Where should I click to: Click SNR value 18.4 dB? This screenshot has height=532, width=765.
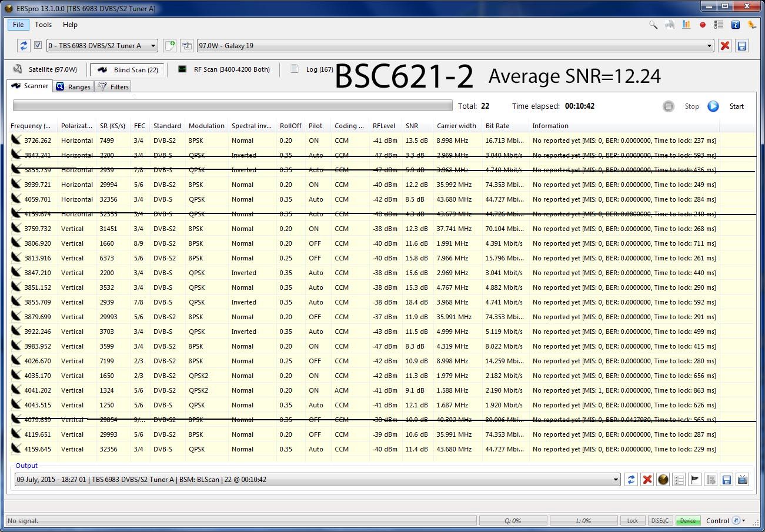[x=417, y=302]
